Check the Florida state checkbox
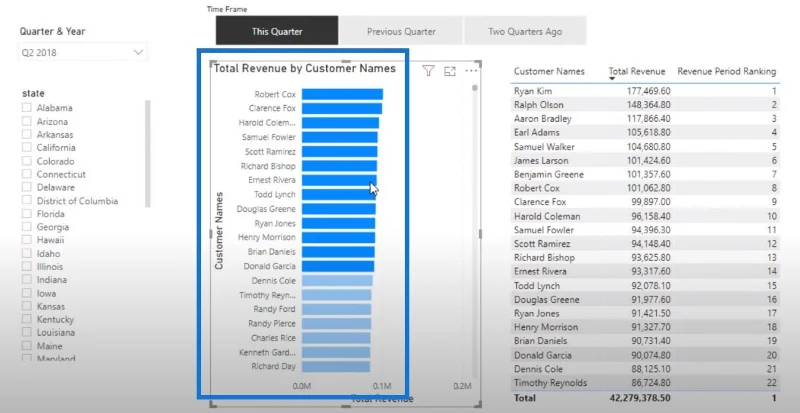The width and height of the screenshot is (800, 413). (x=27, y=214)
